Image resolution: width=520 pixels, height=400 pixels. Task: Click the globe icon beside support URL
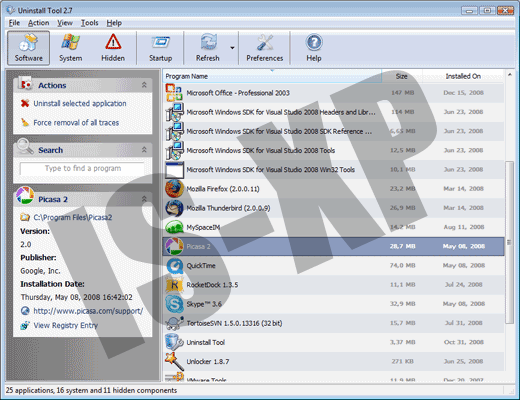coord(25,311)
